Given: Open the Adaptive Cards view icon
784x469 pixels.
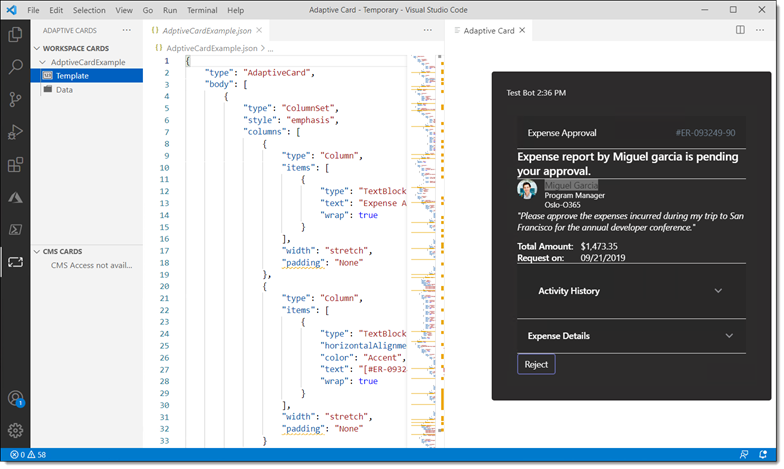Looking at the screenshot, I should click(15, 262).
